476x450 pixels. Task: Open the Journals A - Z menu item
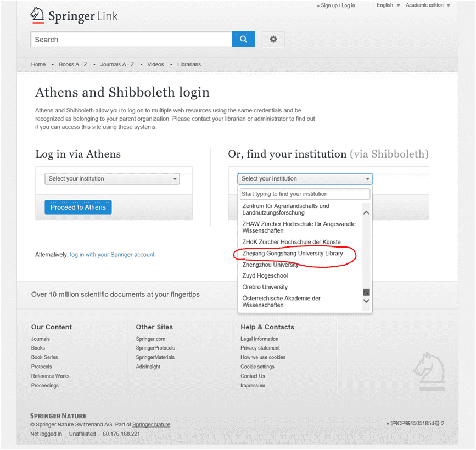click(x=117, y=65)
